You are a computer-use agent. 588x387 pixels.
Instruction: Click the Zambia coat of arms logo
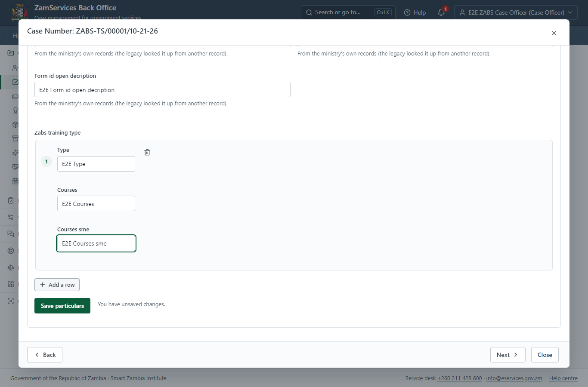pos(20,12)
